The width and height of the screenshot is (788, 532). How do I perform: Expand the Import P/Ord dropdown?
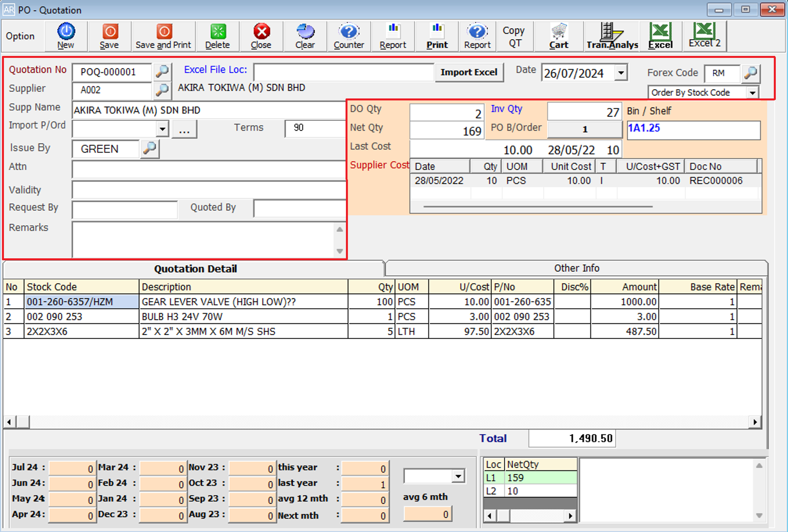(x=162, y=129)
